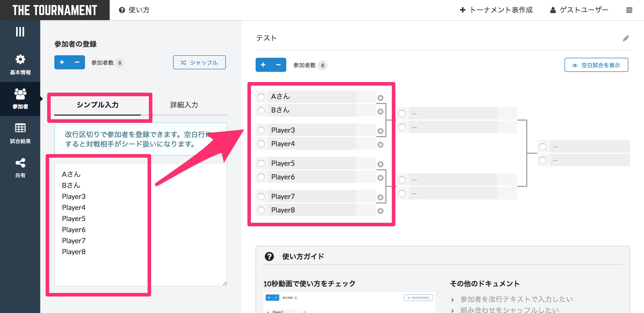Click the シャッフル shuffle button
The image size is (644, 313).
199,63
